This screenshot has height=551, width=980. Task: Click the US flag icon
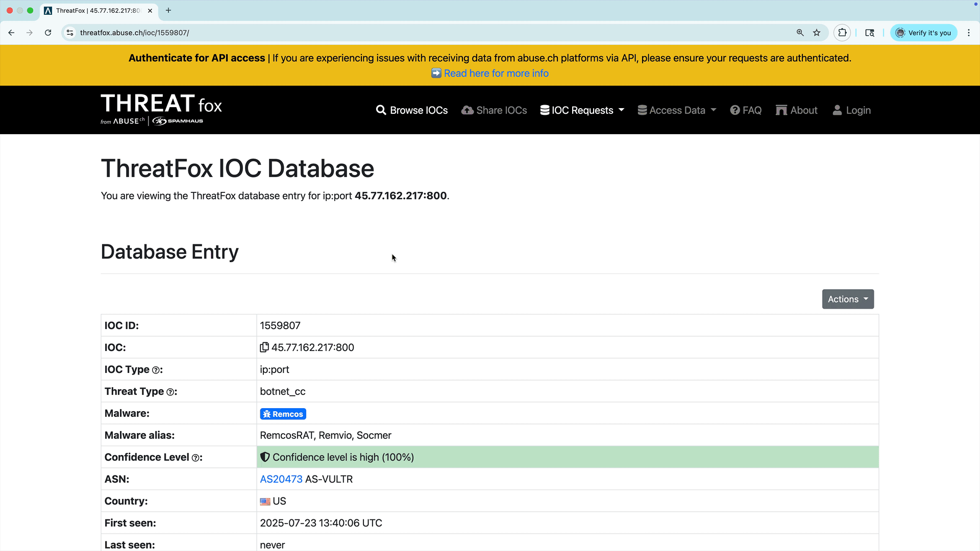[x=265, y=502]
